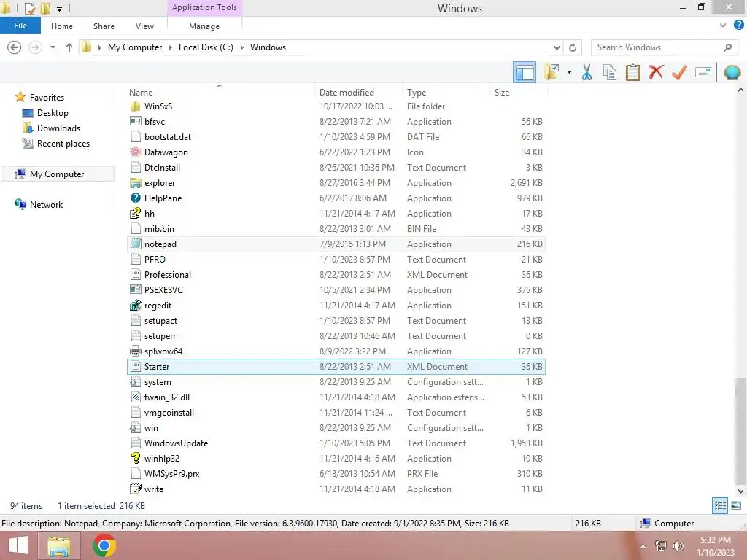The width and height of the screenshot is (747, 560).
Task: Click the orange checkmark Properties icon
Action: click(679, 72)
